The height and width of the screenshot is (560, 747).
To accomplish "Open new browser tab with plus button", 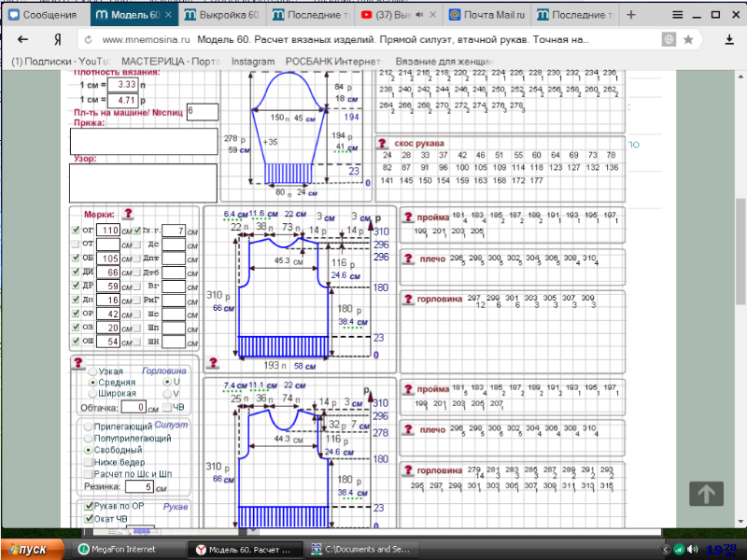I will click(632, 16).
